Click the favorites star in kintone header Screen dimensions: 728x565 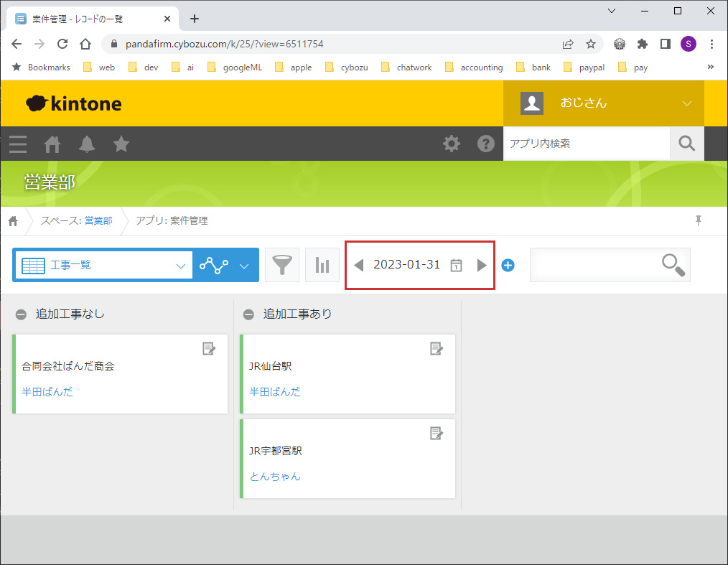point(121,144)
